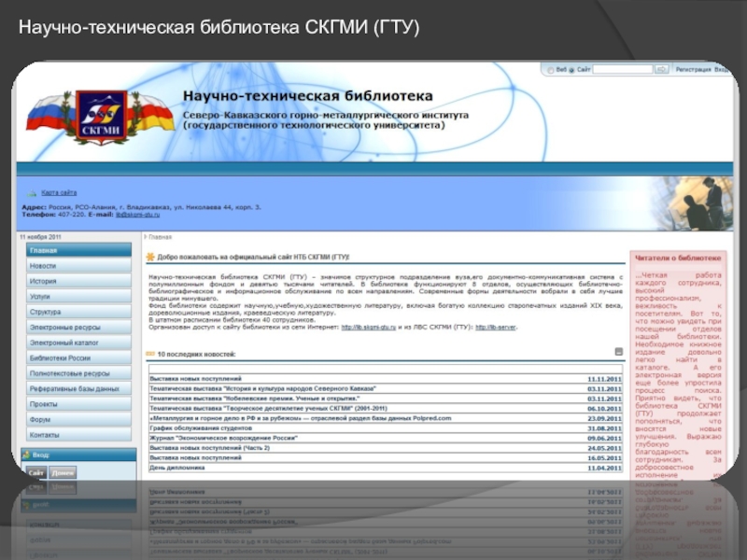Open news Журнал Экономическое возрождение России
The width and height of the screenshot is (747, 560).
click(223, 438)
